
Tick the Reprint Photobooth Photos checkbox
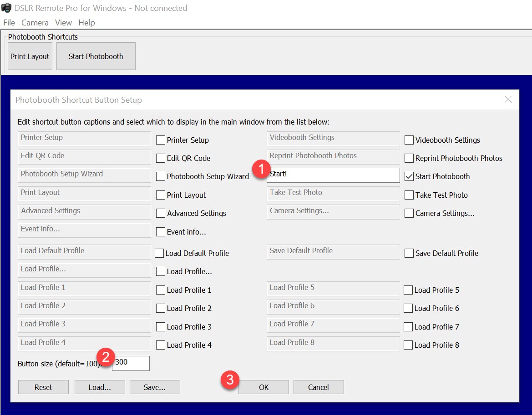click(409, 158)
